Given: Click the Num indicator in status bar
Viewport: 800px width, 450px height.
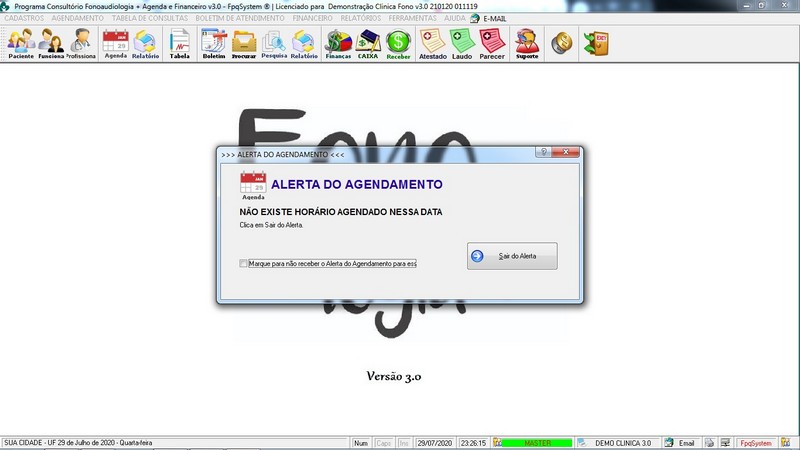Looking at the screenshot, I should click(361, 443).
